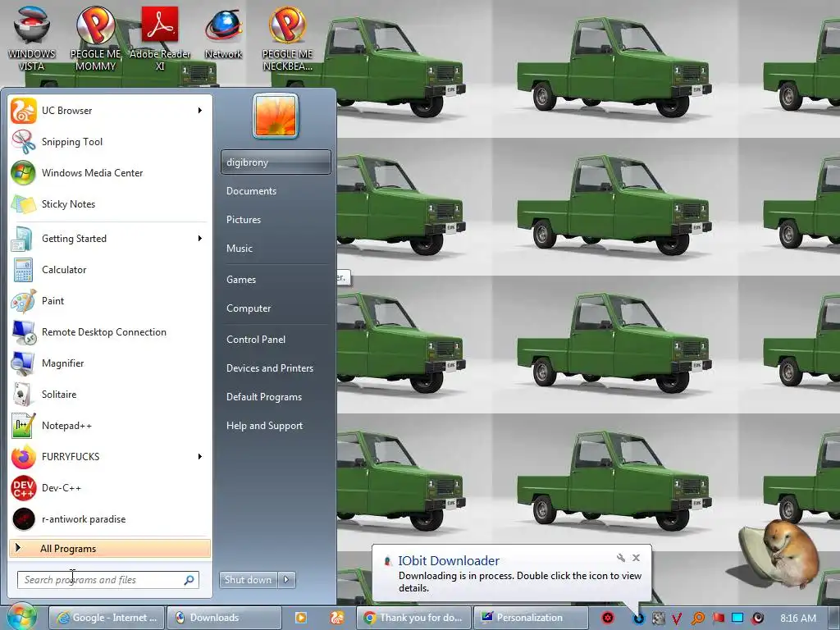Click the IObit Downloader balloon wrench icon
Screen dimensions: 840x630
[620, 558]
